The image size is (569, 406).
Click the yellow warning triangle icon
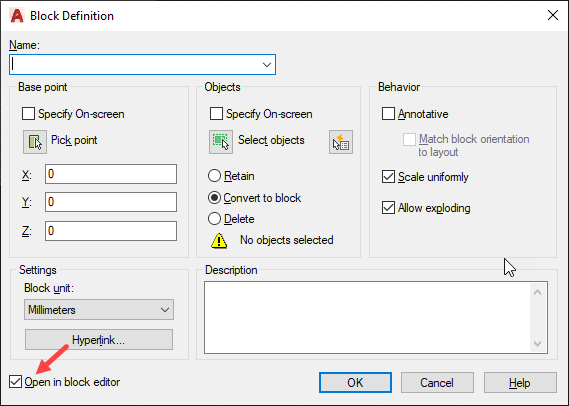(x=219, y=241)
